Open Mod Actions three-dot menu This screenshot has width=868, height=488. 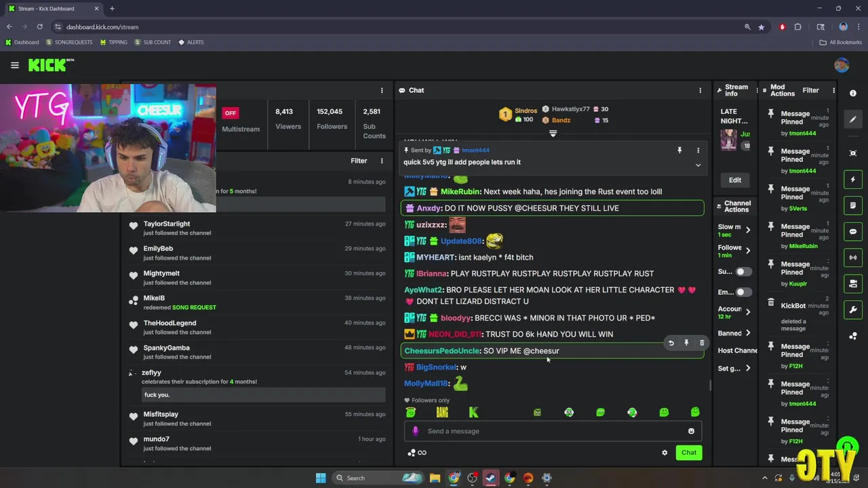833,90
